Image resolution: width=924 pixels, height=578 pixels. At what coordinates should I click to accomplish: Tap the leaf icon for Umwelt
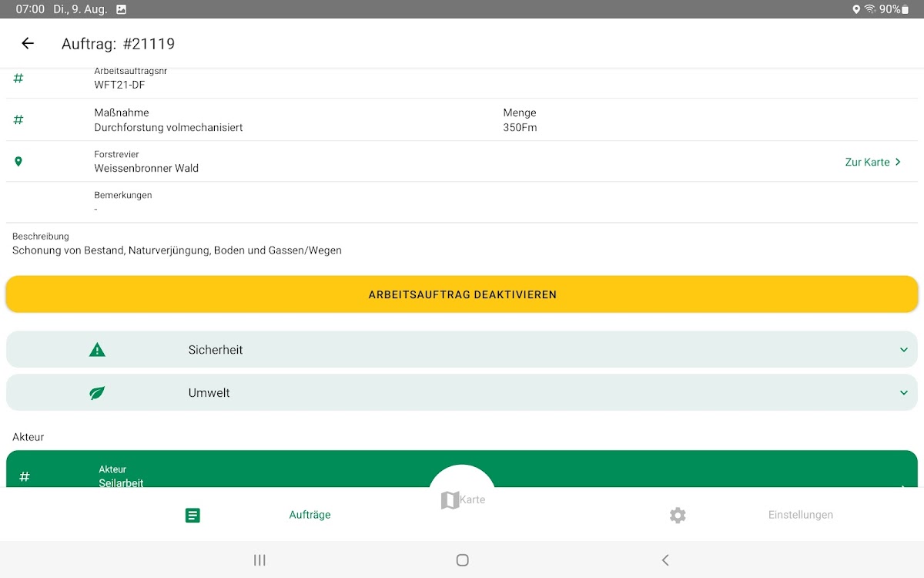(x=97, y=393)
